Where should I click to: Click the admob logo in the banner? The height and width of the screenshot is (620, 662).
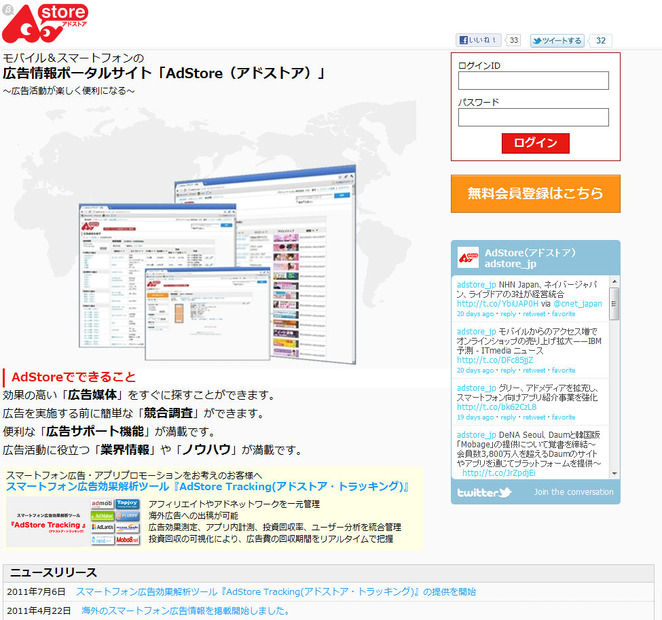[102, 504]
